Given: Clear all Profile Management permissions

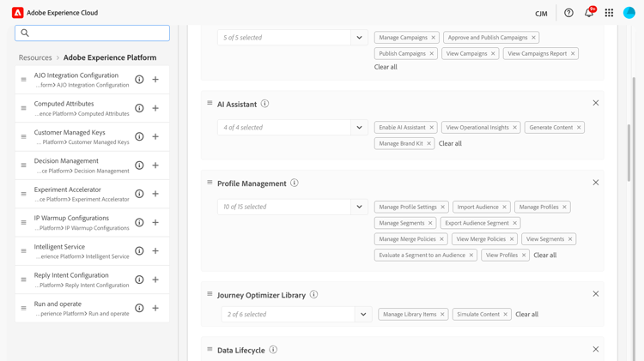Looking at the screenshot, I should [544, 256].
